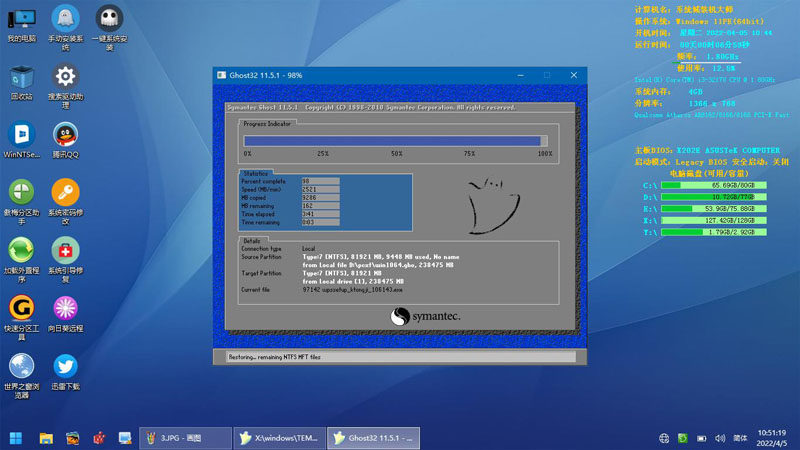
Task: Click the Speed (MB/min) value 2521
Action: [x=320, y=189]
